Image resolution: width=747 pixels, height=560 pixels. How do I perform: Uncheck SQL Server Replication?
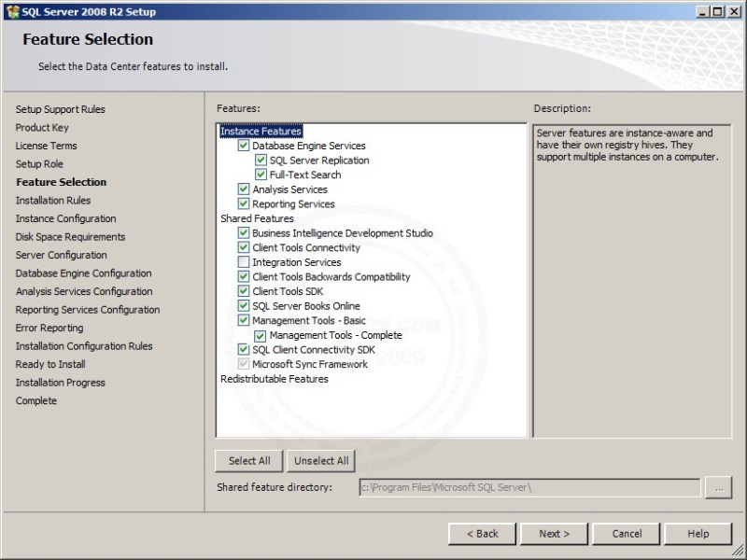(260, 161)
